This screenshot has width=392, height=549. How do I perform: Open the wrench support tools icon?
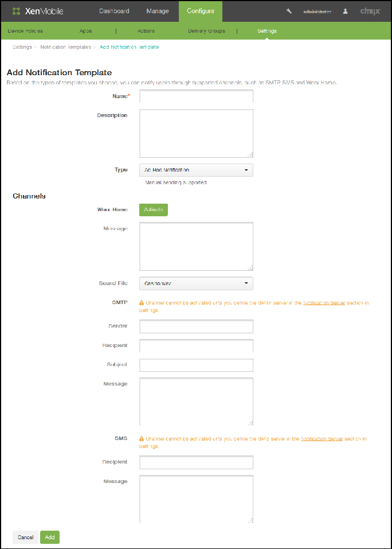[x=289, y=10]
